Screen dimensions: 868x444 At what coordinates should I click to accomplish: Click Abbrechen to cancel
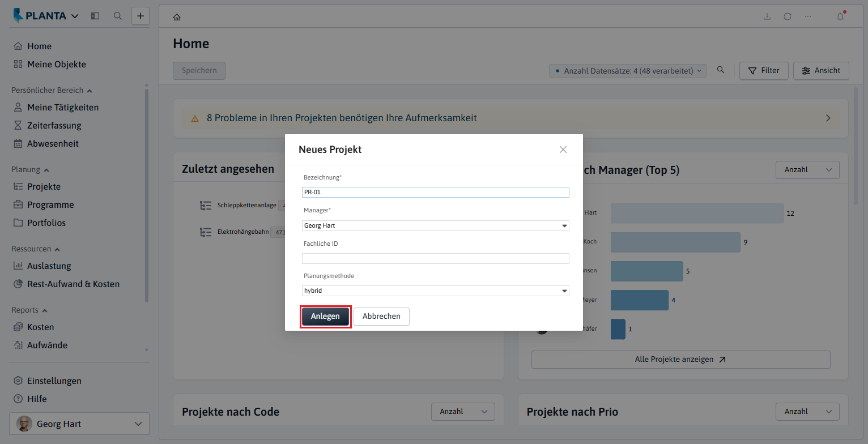pos(381,317)
